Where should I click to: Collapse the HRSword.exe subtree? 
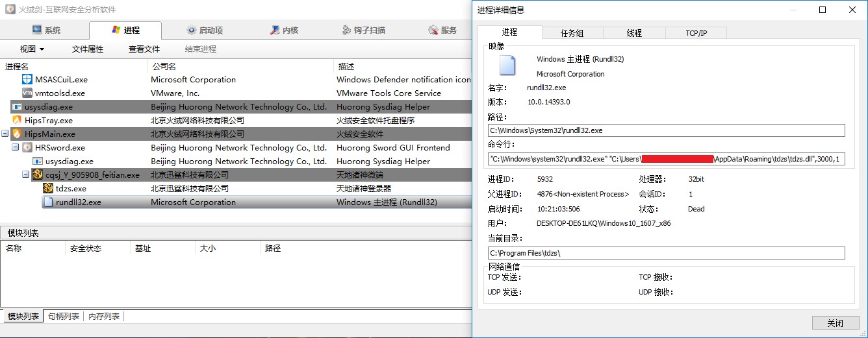16,148
